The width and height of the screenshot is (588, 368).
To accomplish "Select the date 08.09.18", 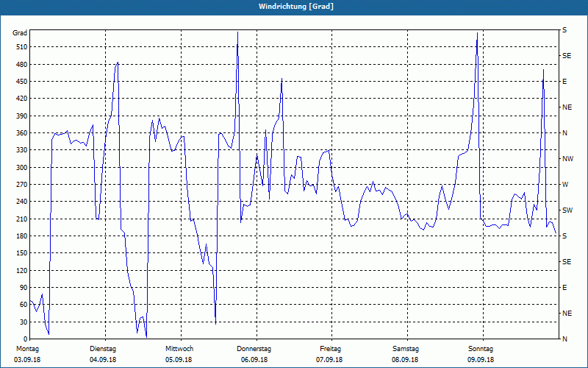I will click(x=405, y=360).
